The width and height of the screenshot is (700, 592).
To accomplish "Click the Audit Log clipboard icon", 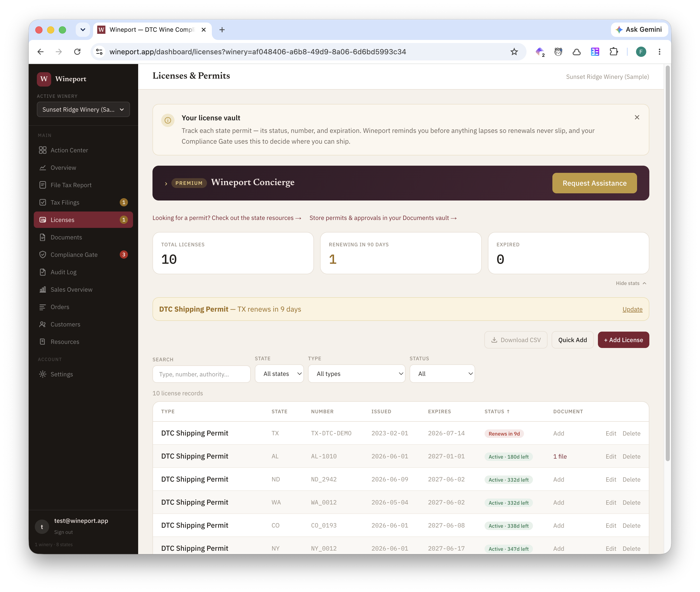I will click(42, 272).
